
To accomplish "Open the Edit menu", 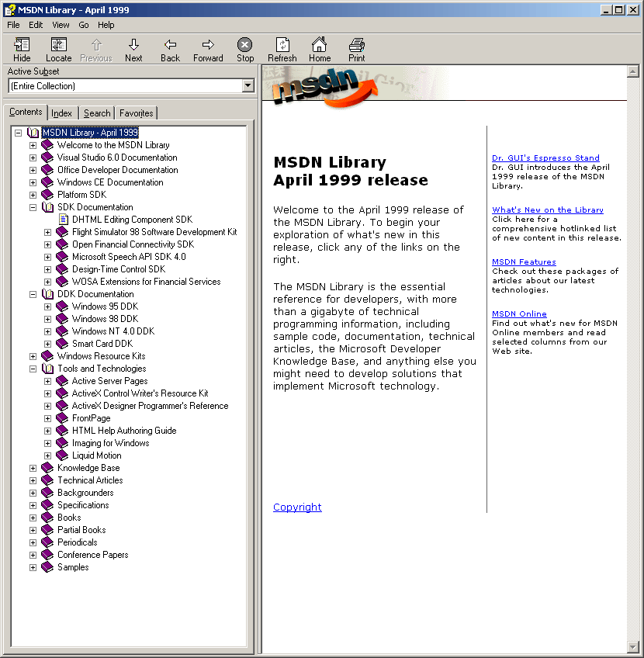I will pos(36,25).
